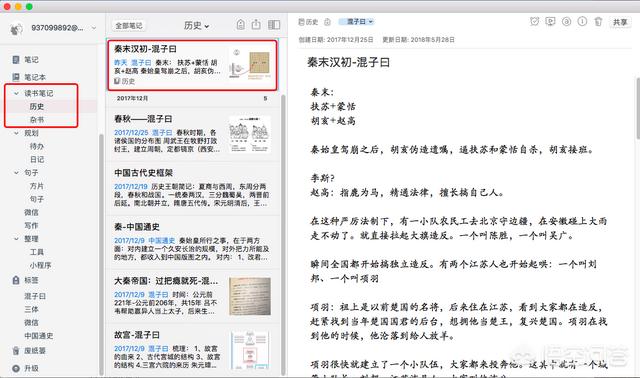Click the book photo thumbnail of 大秦帝国 note
The image size is (640, 378).
[250, 296]
